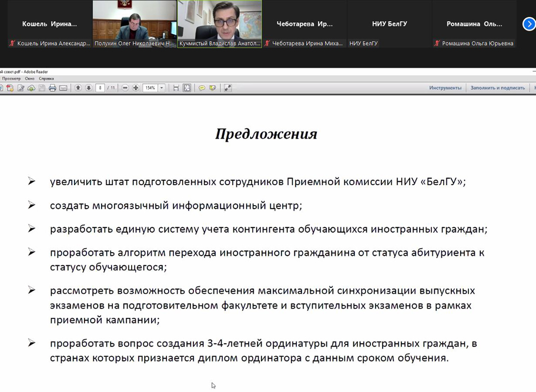
Task: Open the Просмотр menu
Action: tap(11, 78)
